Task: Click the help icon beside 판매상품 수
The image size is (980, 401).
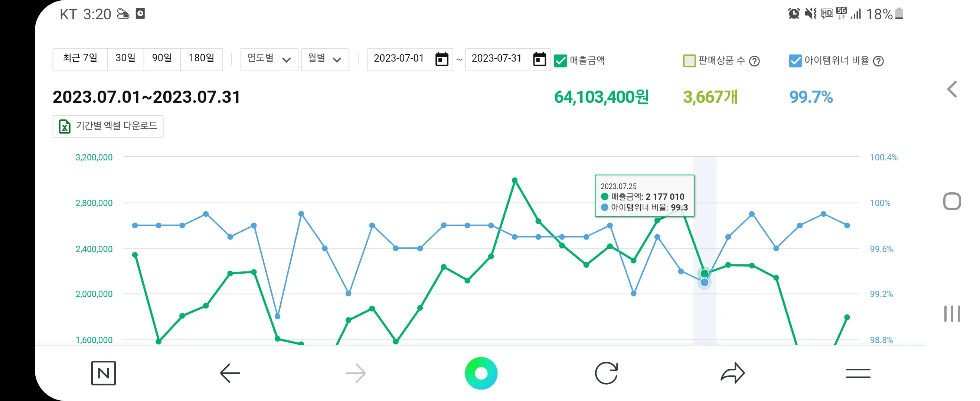Action: (x=755, y=61)
